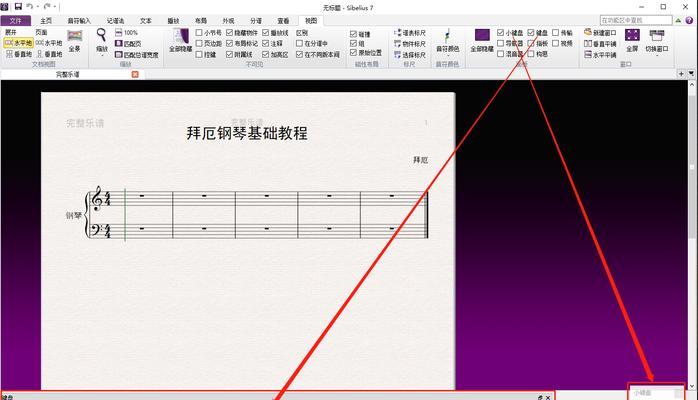Click the Panorama (全景) view icon
This screenshot has height=400, width=698.
(74, 39)
